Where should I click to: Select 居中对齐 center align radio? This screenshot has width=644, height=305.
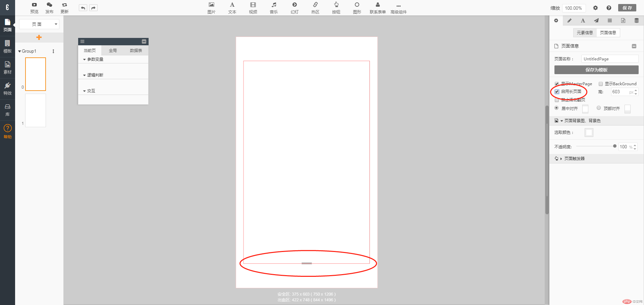tap(556, 108)
